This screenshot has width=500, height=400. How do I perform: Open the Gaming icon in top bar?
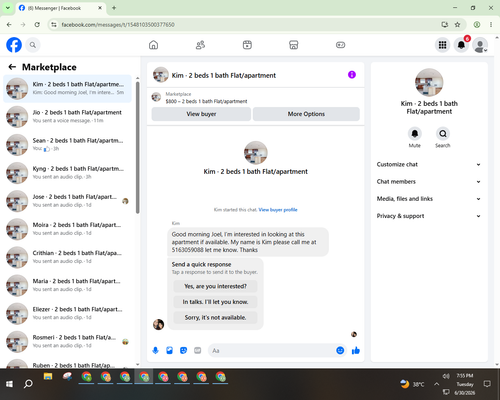(x=340, y=45)
